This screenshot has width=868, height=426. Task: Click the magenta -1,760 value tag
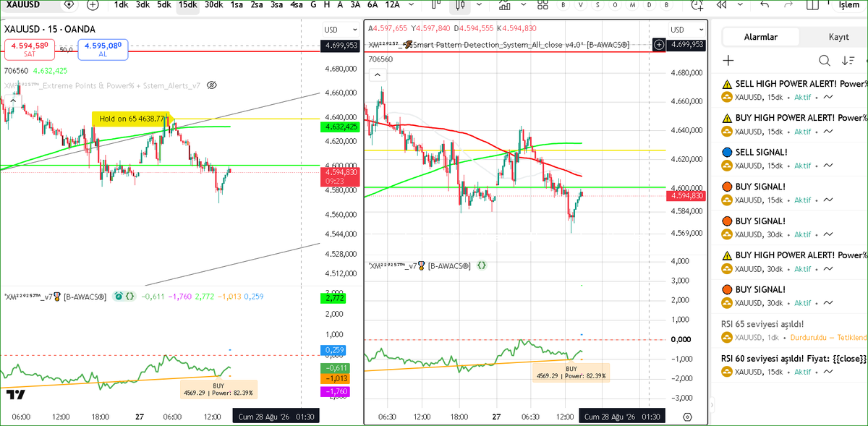tap(335, 391)
